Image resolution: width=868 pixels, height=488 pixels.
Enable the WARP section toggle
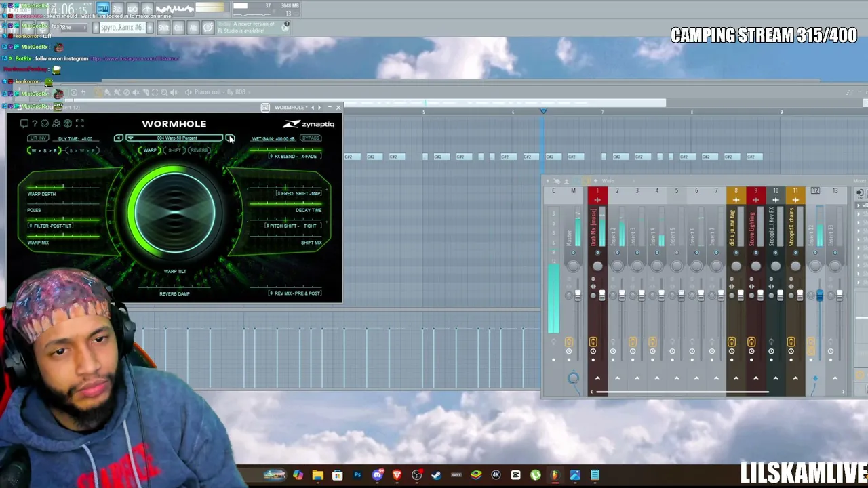click(150, 150)
